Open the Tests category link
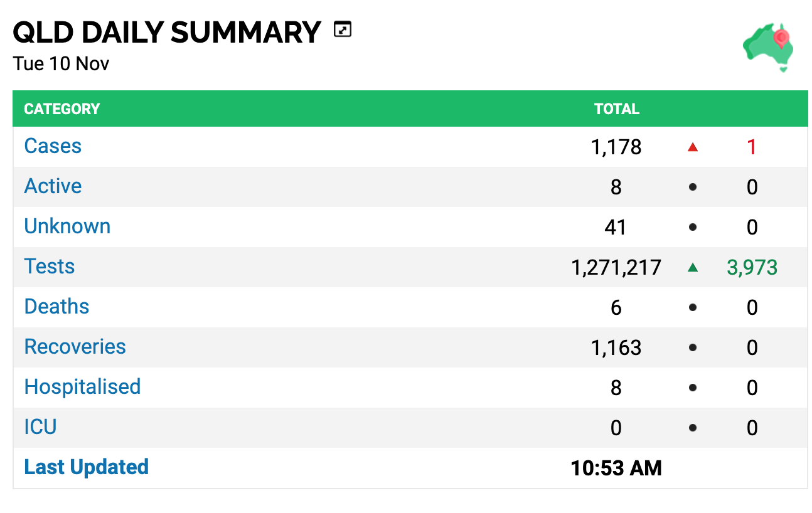812x513 pixels. [x=50, y=267]
